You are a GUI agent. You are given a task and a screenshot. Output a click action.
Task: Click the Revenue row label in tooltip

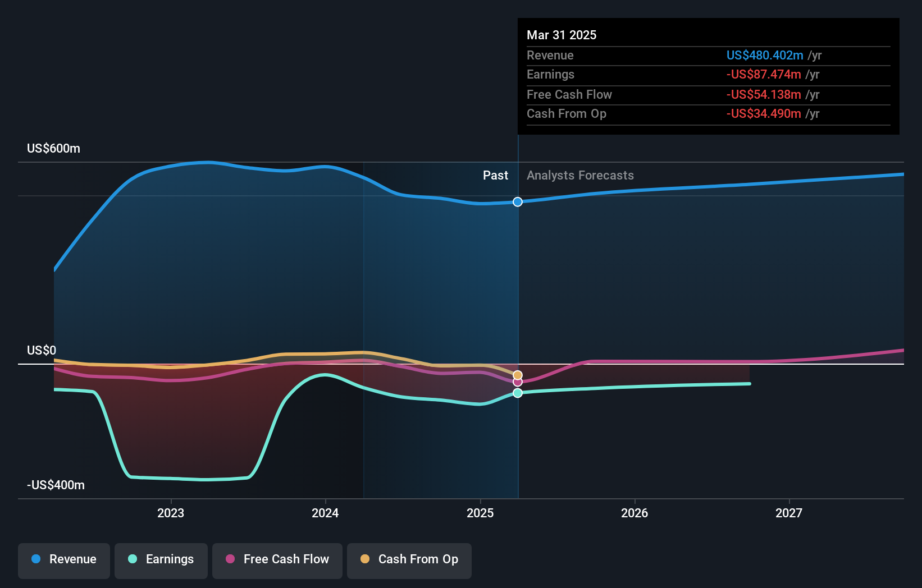click(x=550, y=56)
